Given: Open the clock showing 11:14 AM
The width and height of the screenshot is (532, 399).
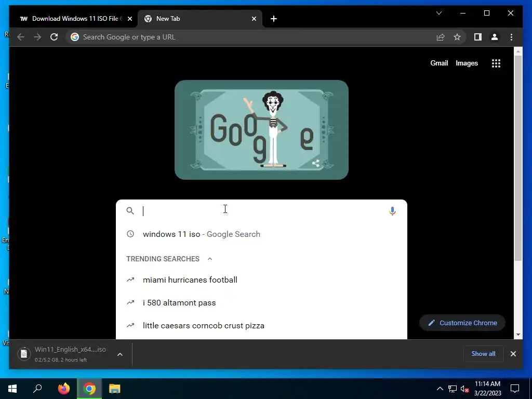Looking at the screenshot, I should (487, 389).
